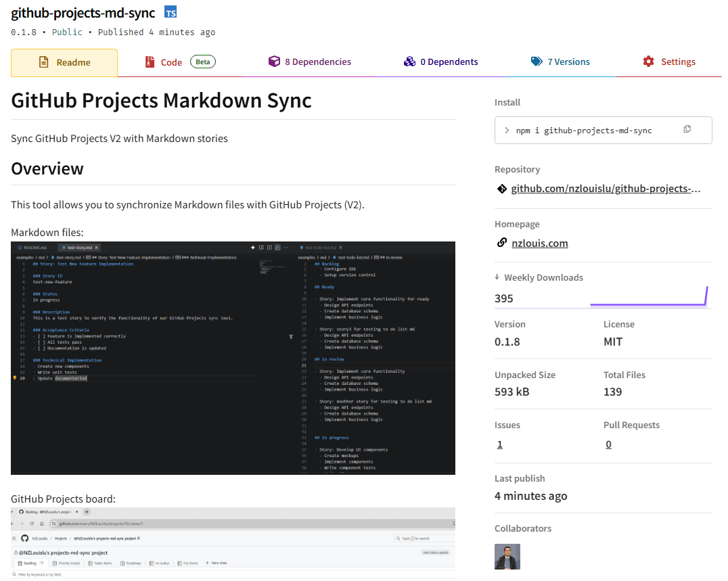The image size is (728, 581).
Task: Open the package's single Issue
Action: (499, 444)
